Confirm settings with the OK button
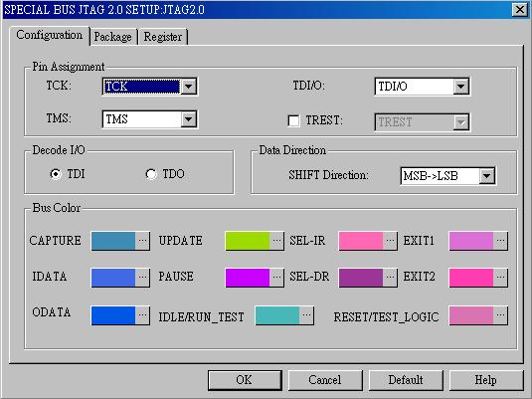The width and height of the screenshot is (532, 399). point(245,380)
